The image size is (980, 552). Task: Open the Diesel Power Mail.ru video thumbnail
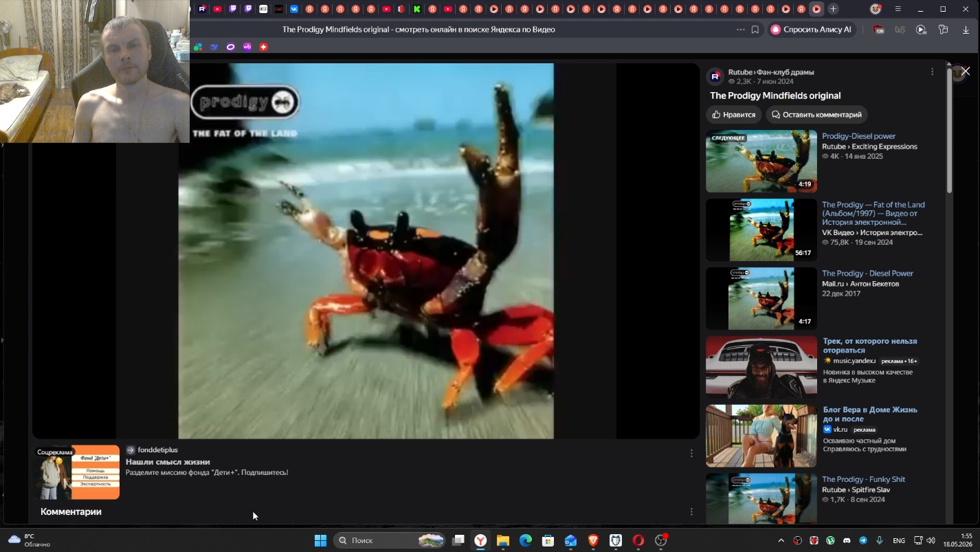coord(761,298)
